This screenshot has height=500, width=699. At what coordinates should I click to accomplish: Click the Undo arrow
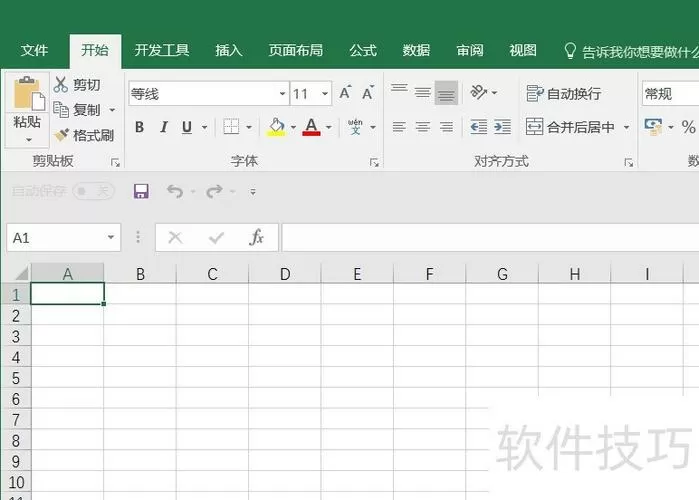coord(175,192)
